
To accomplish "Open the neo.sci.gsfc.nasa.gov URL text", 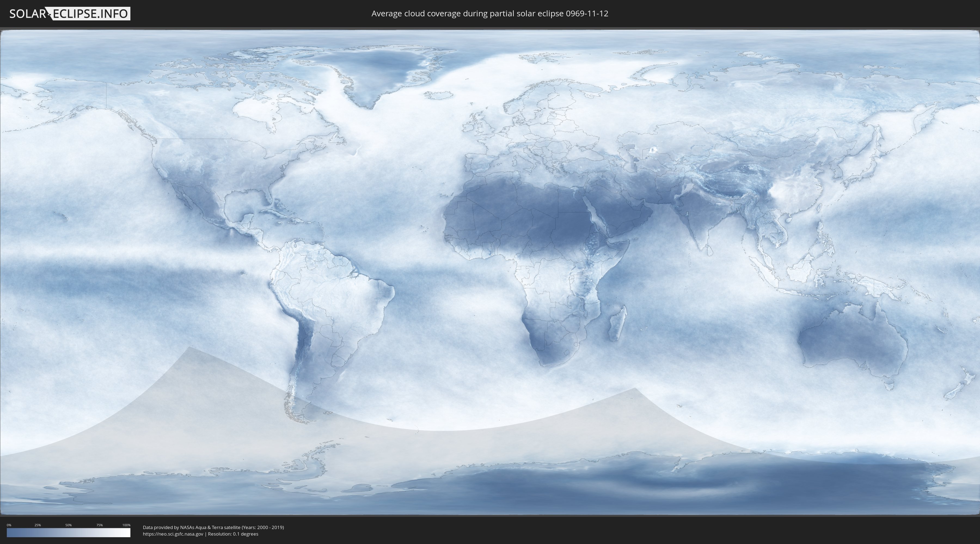I will (173, 534).
